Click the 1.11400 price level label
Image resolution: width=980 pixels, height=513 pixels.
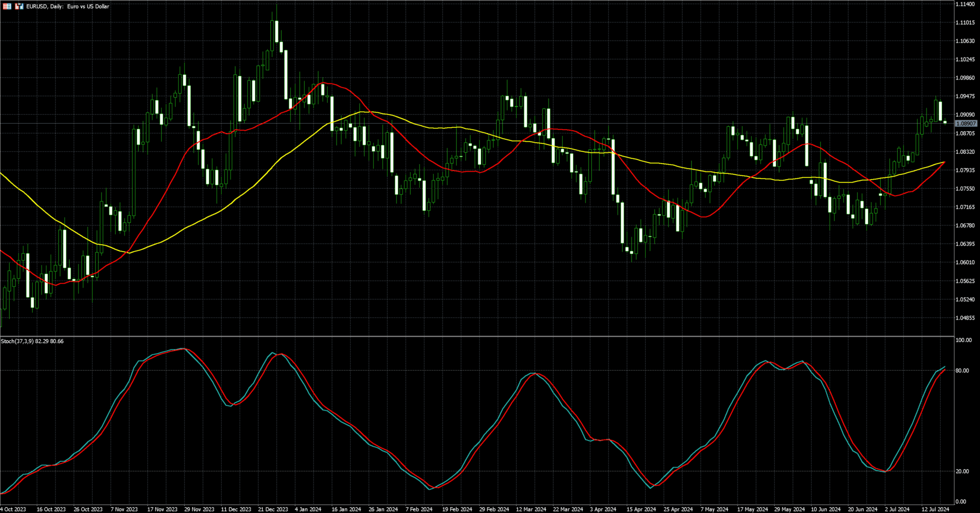(965, 4)
